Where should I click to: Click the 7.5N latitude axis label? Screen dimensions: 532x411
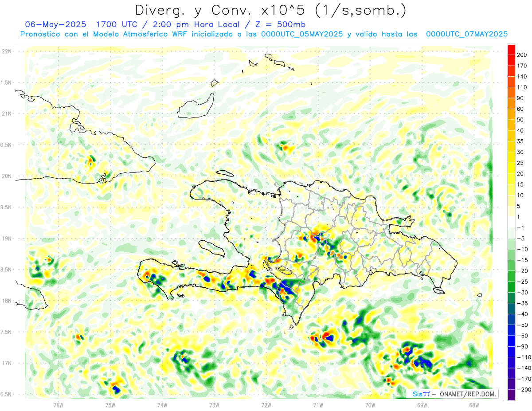(6, 332)
